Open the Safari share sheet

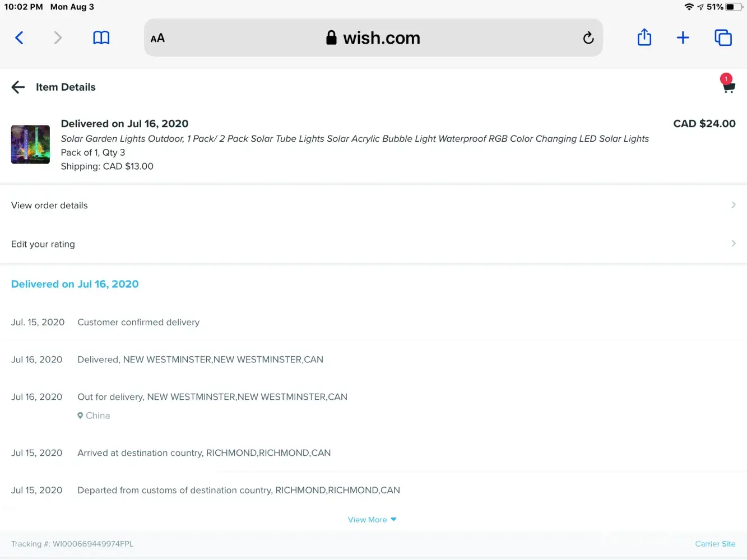coord(644,38)
